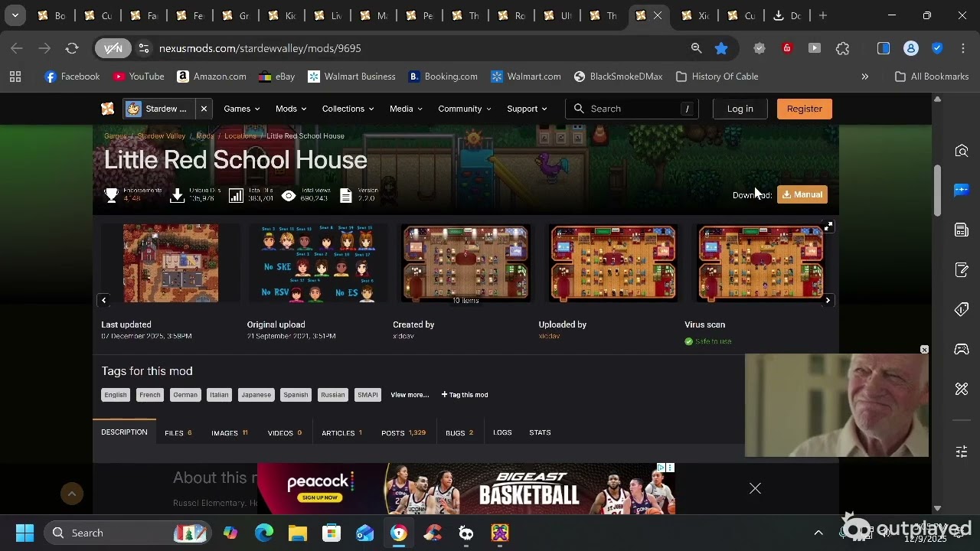Open the farm map gallery thumbnail
Screen dimensions: 980x551
point(171,263)
